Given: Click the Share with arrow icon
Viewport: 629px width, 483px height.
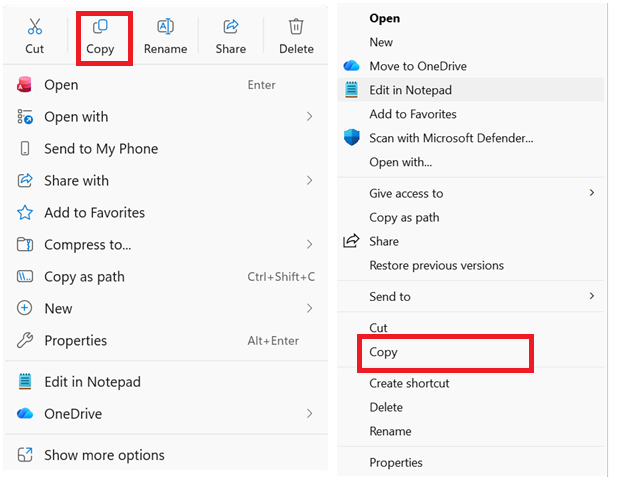Looking at the screenshot, I should point(25,181).
